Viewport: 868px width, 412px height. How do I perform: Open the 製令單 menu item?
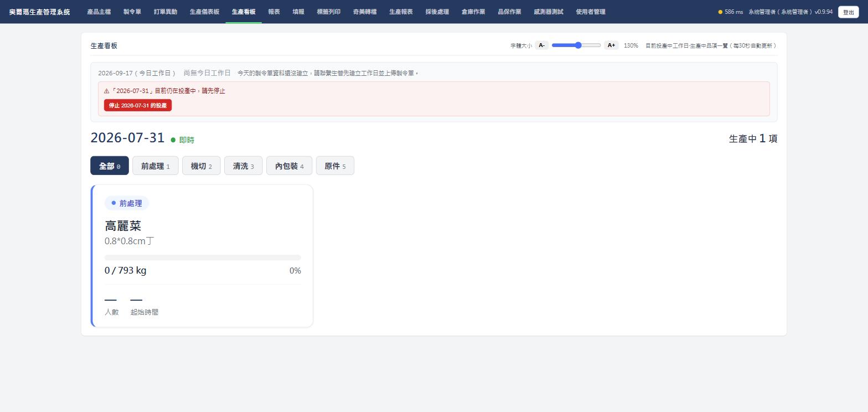pyautogui.click(x=132, y=12)
